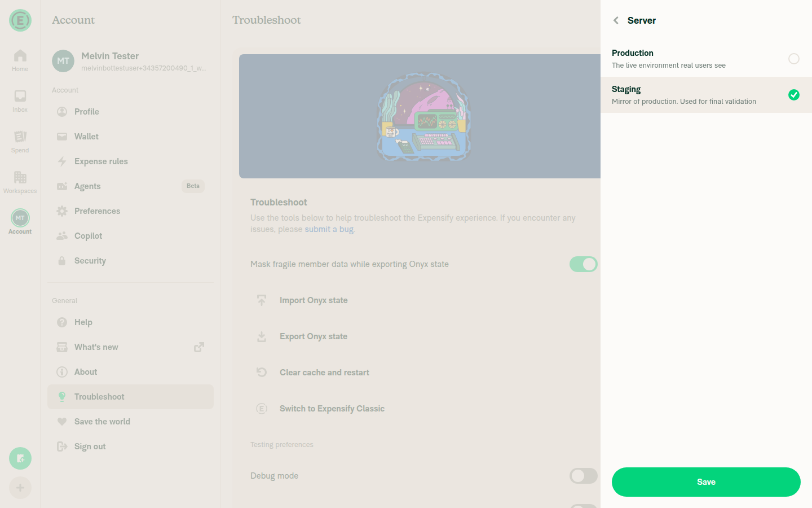Click the plus button at bottom left

(x=20, y=488)
